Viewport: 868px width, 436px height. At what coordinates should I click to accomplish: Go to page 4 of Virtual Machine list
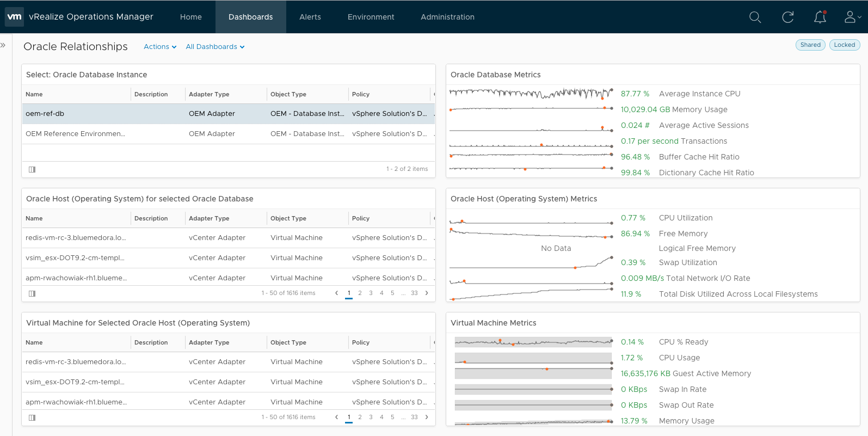coord(381,417)
